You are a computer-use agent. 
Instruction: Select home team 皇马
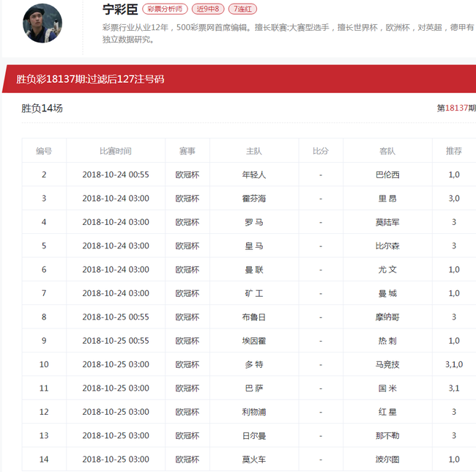click(254, 246)
